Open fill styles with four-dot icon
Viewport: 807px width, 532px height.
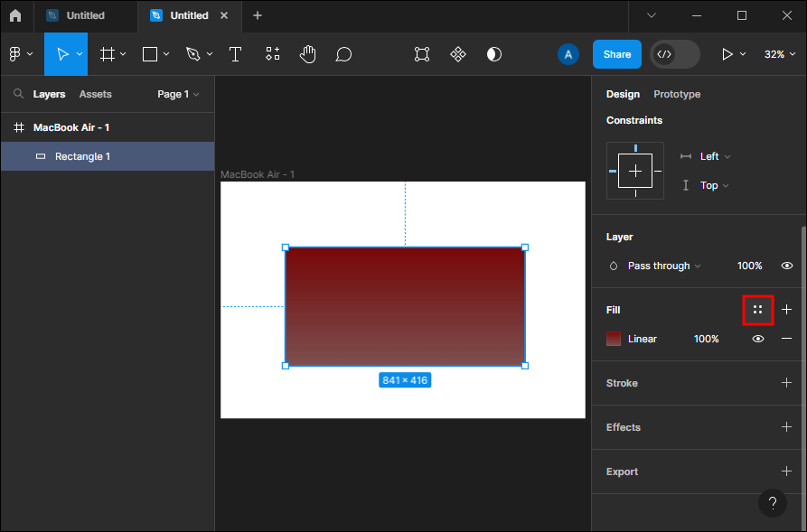(x=757, y=310)
